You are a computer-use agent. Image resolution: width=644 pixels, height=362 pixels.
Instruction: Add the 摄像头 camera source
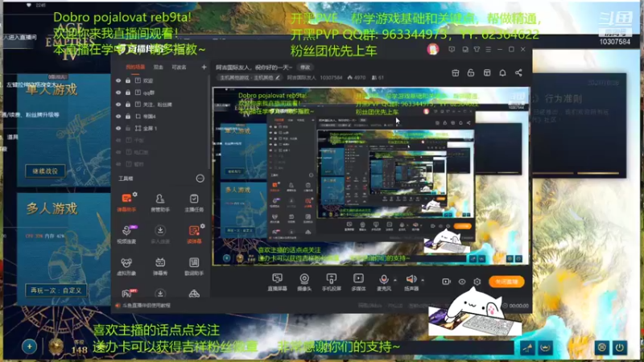click(304, 282)
